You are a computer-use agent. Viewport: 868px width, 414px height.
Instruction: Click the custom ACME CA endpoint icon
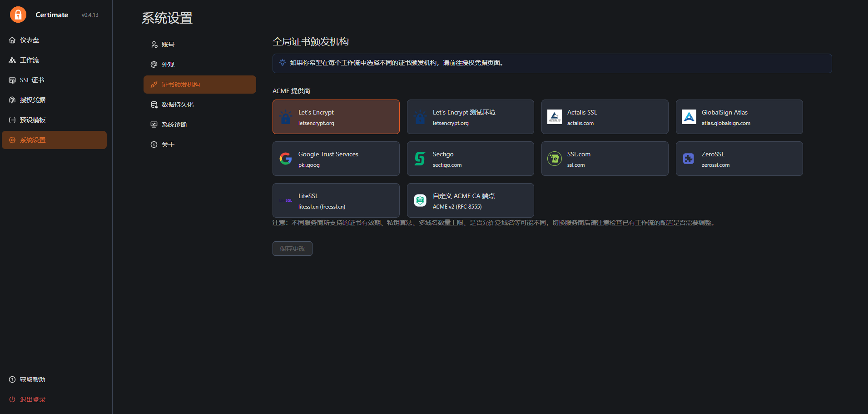420,200
